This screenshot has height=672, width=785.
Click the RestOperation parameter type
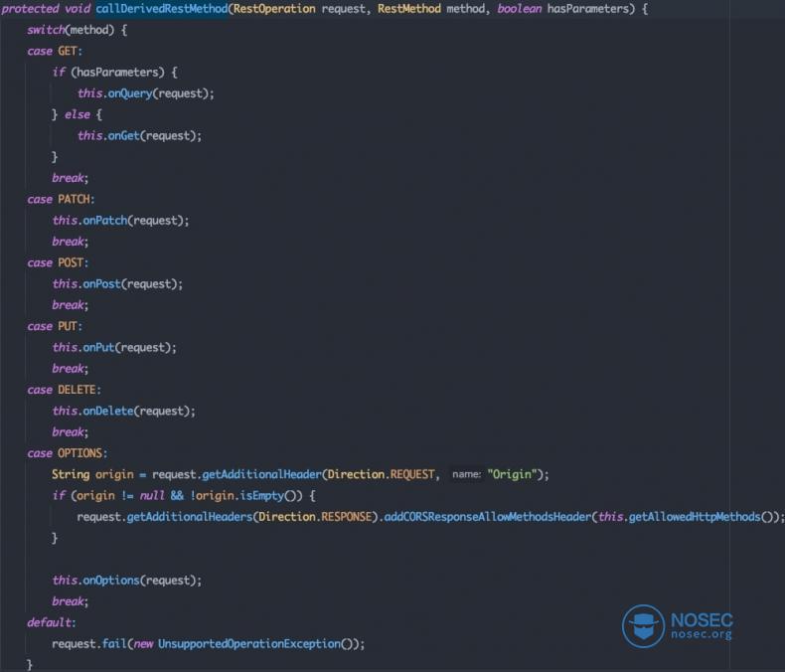(x=274, y=9)
